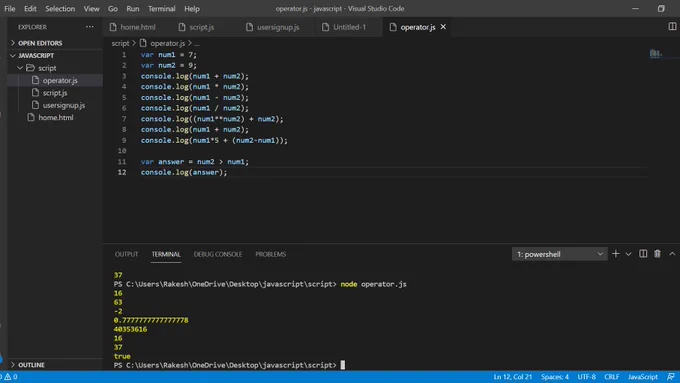Open the Go menu
680x383 pixels.
pos(113,9)
